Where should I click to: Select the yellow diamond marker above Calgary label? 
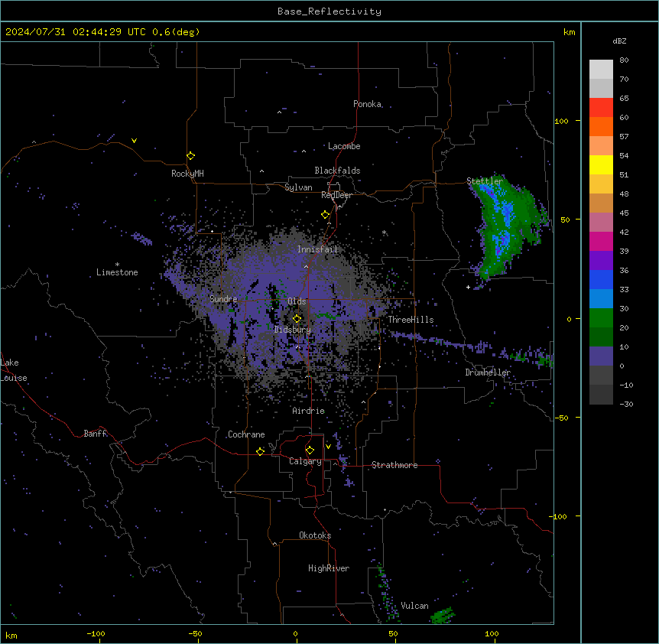pos(310,450)
